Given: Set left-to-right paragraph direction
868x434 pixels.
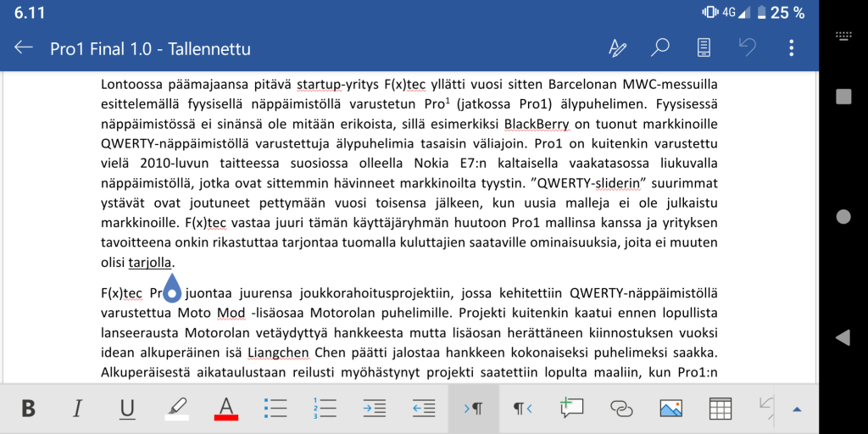Looking at the screenshot, I should click(473, 409).
